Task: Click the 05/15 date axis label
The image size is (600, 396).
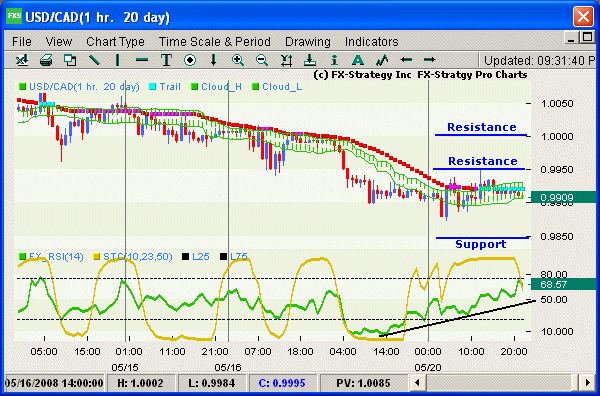Action: 125,367
